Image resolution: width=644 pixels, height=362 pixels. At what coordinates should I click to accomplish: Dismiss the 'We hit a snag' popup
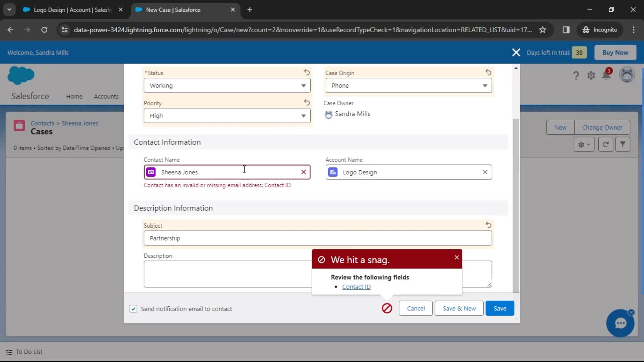pos(457,257)
